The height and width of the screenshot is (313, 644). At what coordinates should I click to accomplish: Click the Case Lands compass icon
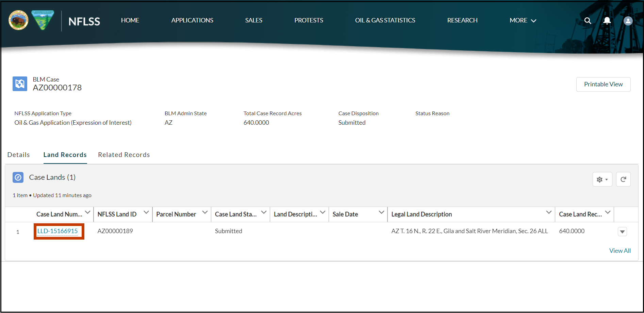[18, 177]
